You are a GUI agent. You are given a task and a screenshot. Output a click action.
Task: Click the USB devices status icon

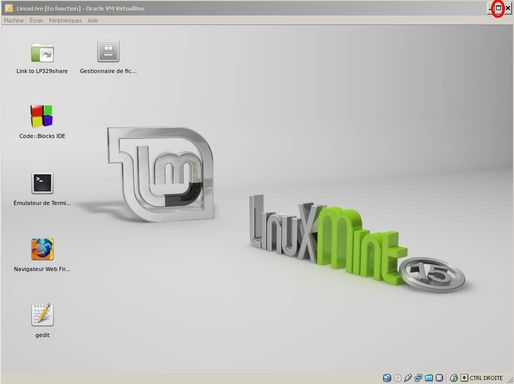[408, 378]
